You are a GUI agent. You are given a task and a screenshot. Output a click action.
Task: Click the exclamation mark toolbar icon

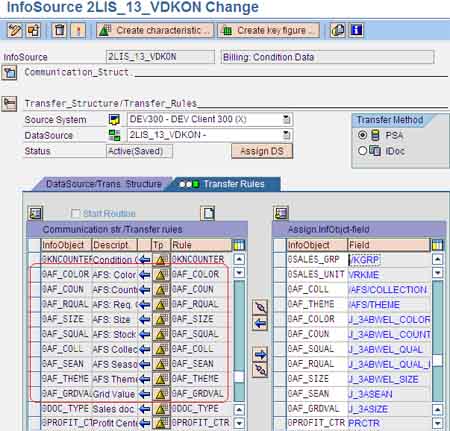pos(79,31)
